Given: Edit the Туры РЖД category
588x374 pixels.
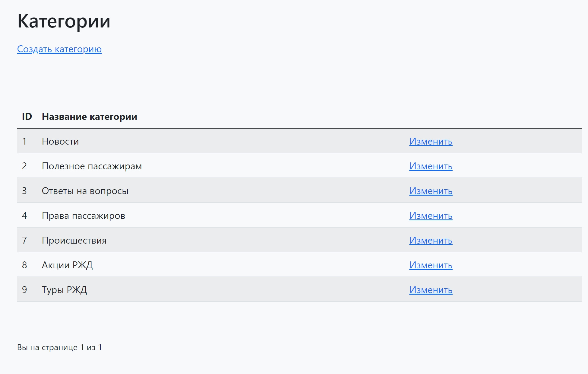Looking at the screenshot, I should coord(431,290).
